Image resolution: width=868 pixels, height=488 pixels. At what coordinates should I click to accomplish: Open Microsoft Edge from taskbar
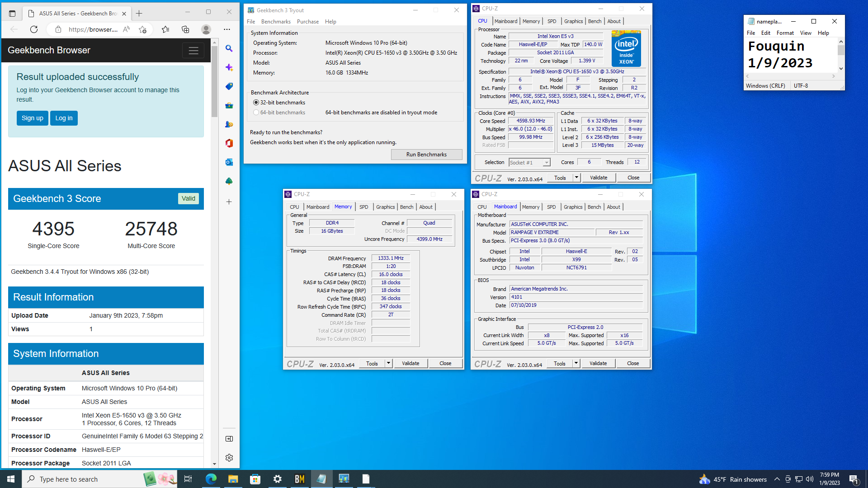pos(211,479)
